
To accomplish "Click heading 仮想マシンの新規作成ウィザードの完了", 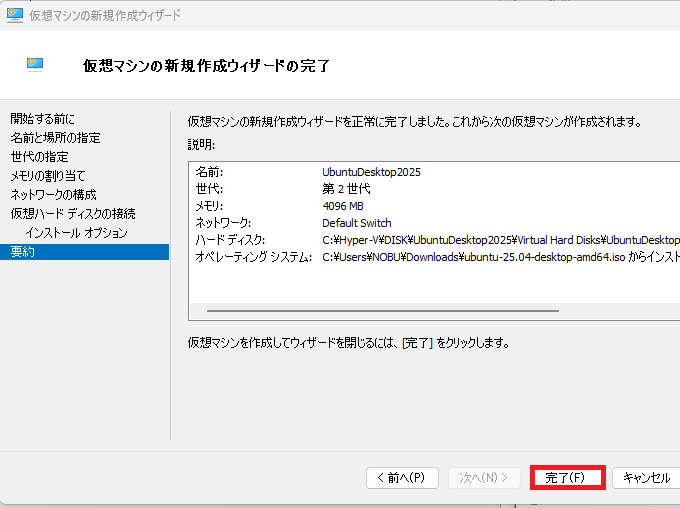I will (x=206, y=66).
